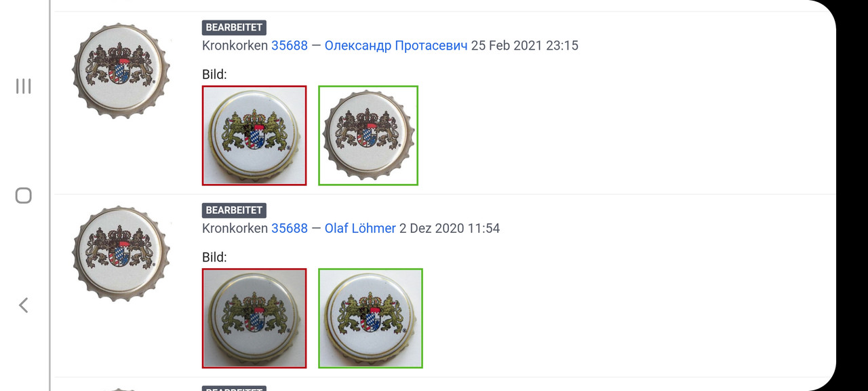Screen dimensions: 868x391
Task: View red-bordered old image in Olaf Löhmer entry
Action: [x=254, y=318]
